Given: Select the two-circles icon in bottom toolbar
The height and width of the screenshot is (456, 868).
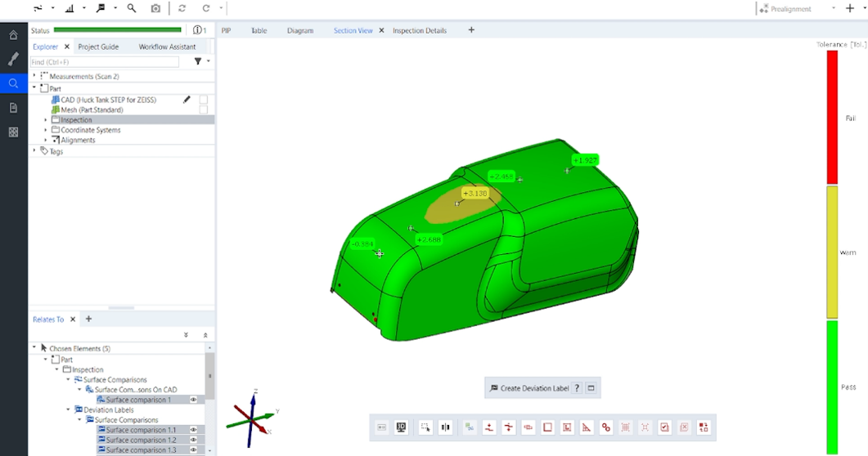Looking at the screenshot, I should pyautogui.click(x=606, y=427).
